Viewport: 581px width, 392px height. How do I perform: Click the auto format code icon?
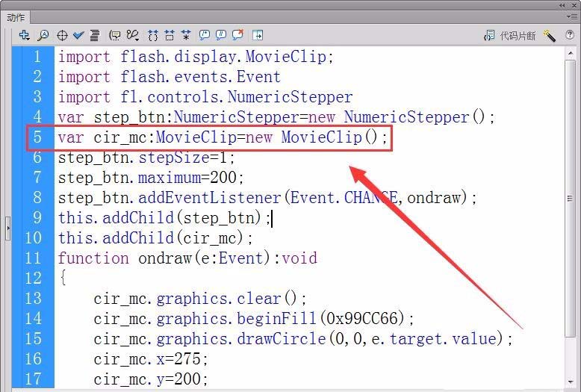[95, 36]
